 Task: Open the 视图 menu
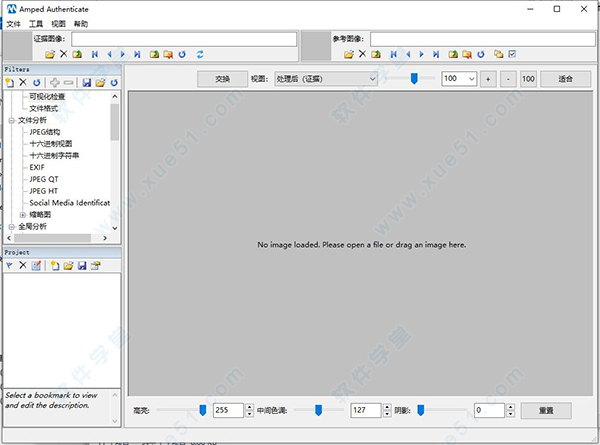pos(58,24)
